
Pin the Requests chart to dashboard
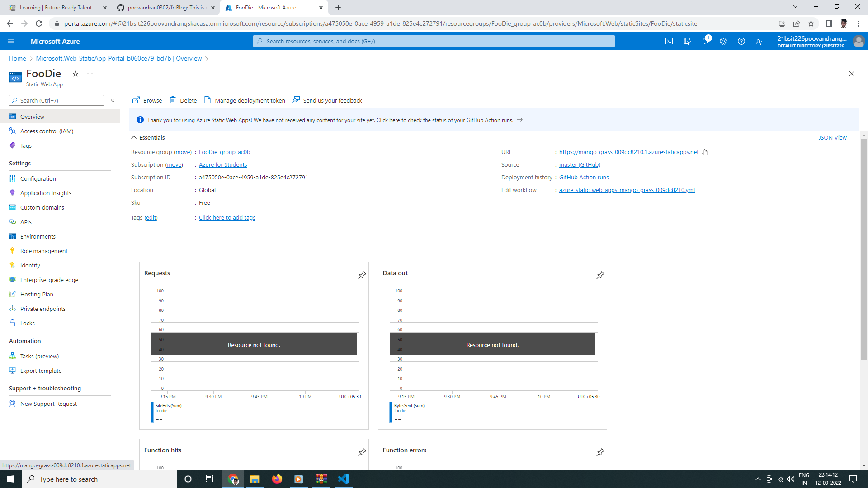coord(362,275)
